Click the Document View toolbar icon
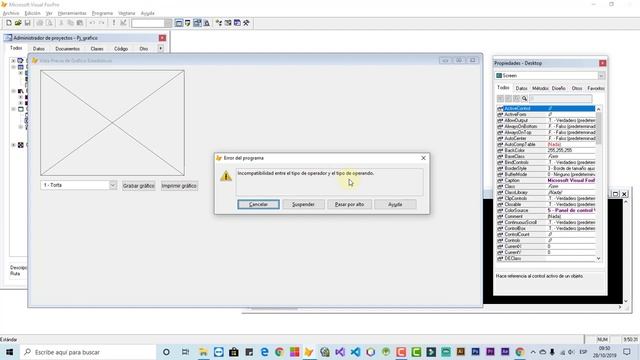This screenshot has width=640, height=360. tap(207, 23)
